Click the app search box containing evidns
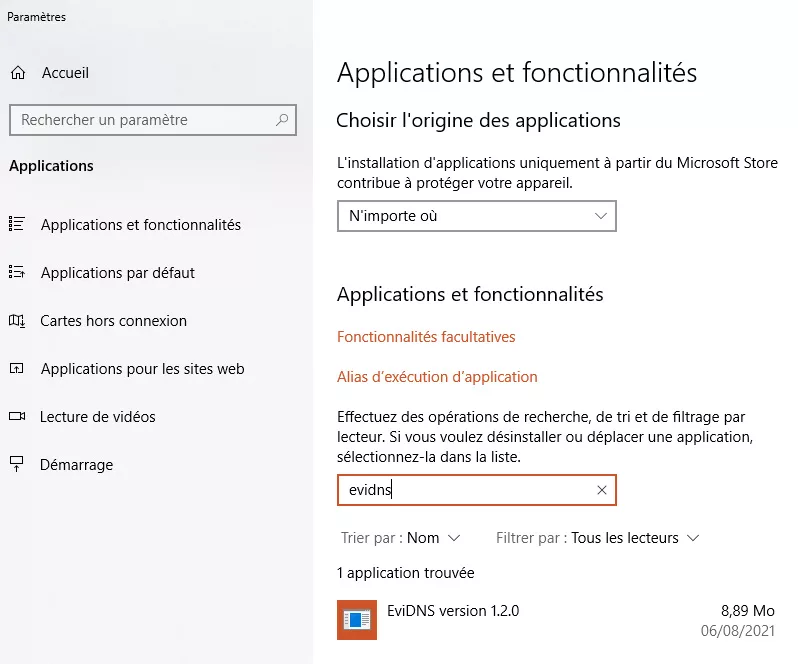This screenshot has height=664, width=798. point(465,490)
